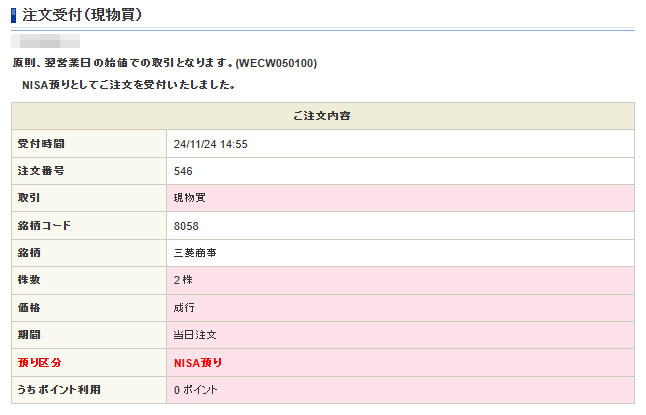Image resolution: width=646 pixels, height=415 pixels.
Task: Click the red NISA預り value
Action: pyautogui.click(x=198, y=362)
